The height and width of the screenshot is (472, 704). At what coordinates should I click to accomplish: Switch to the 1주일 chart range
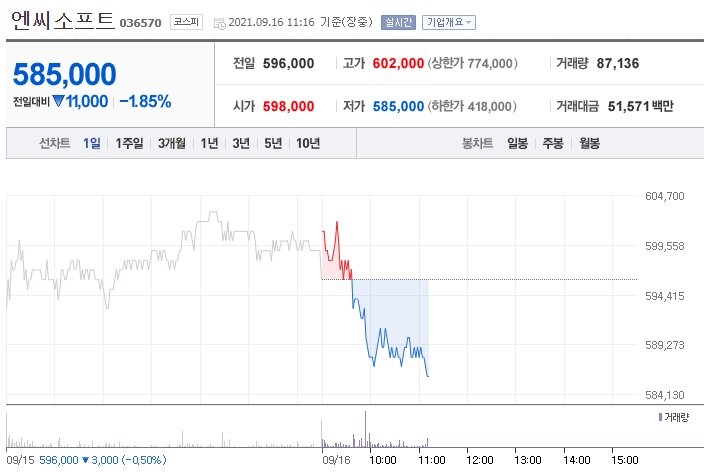(x=129, y=143)
